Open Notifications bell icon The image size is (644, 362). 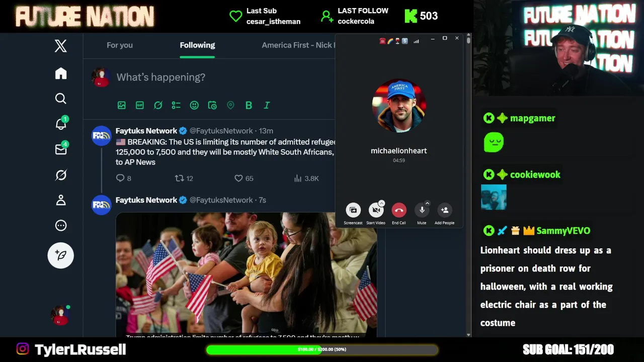point(61,124)
